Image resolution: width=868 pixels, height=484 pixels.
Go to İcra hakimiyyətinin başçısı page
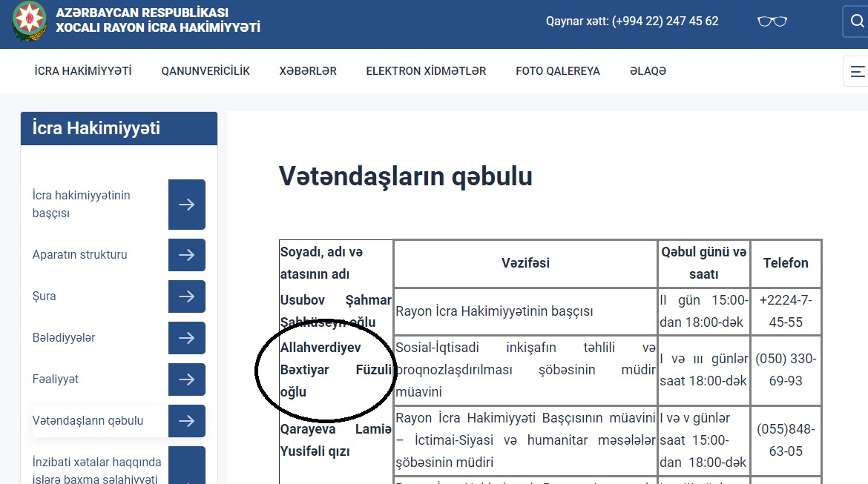tap(82, 204)
